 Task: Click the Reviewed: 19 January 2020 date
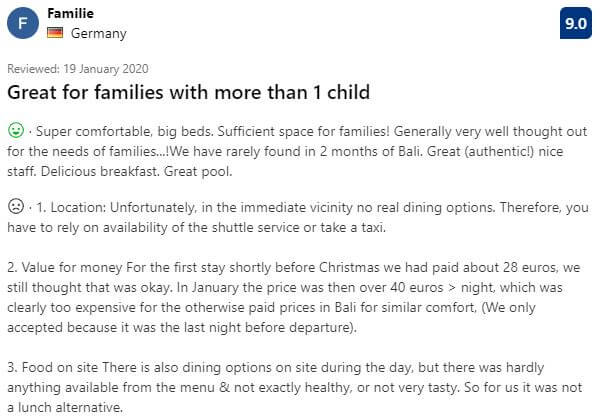coord(78,69)
